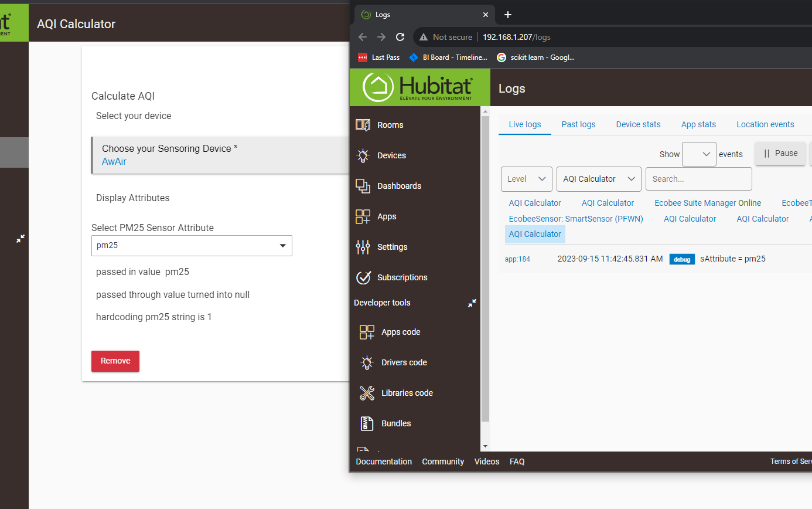
Task: Click log message sAttribute = pm25
Action: pos(733,259)
